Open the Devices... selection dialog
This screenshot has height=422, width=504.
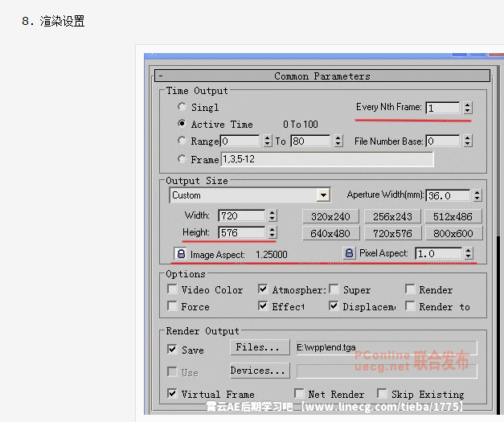pyautogui.click(x=260, y=371)
